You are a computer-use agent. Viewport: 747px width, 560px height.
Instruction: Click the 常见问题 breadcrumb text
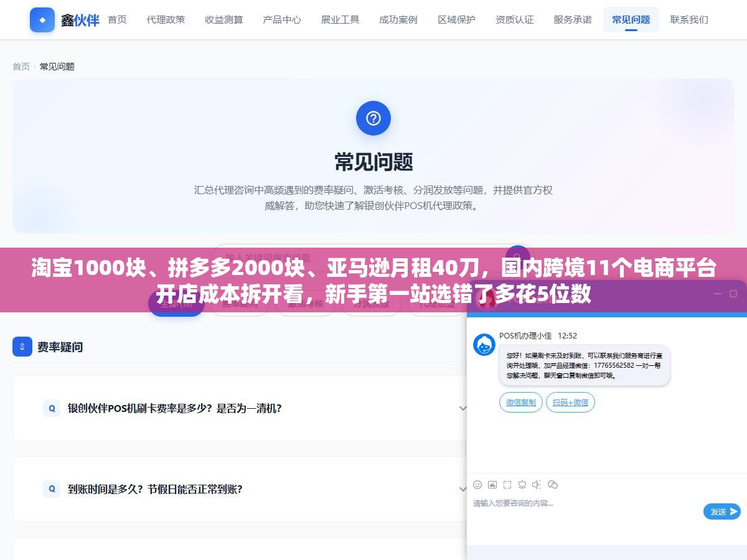[57, 67]
